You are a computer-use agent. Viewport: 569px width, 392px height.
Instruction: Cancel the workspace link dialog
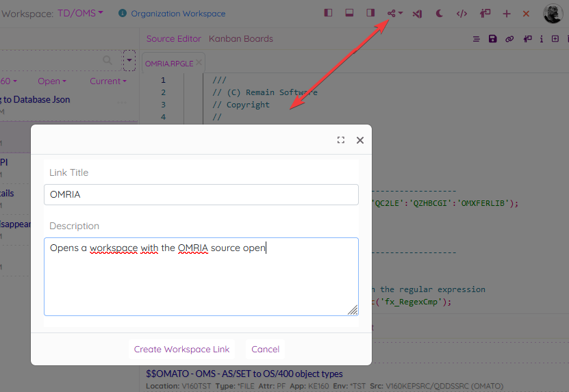tap(265, 349)
